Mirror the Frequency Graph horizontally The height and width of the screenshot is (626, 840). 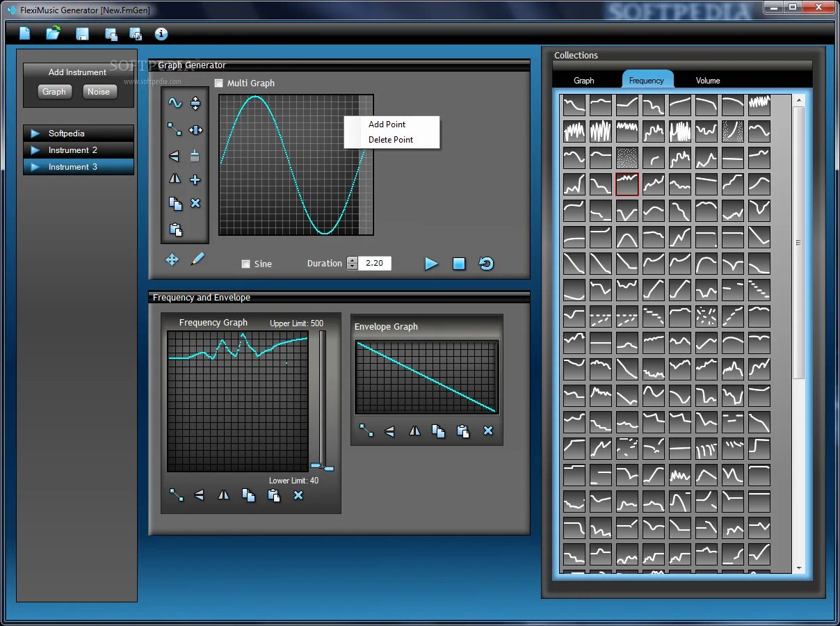223,495
